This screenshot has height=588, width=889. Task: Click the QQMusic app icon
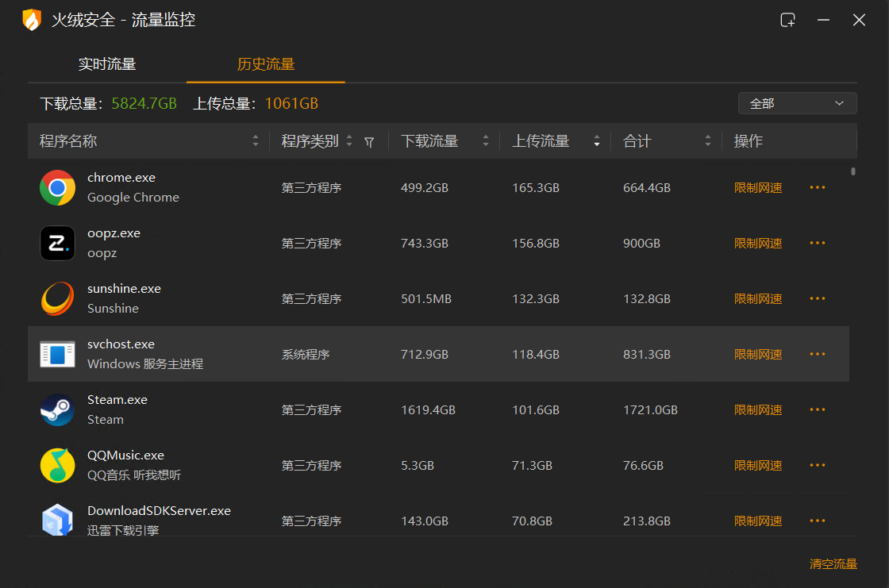point(57,466)
